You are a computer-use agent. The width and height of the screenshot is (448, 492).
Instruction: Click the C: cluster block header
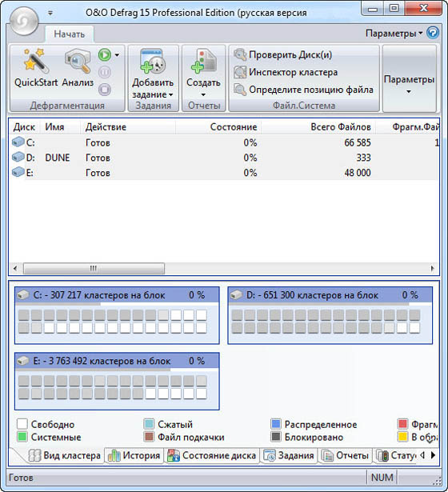click(x=117, y=295)
